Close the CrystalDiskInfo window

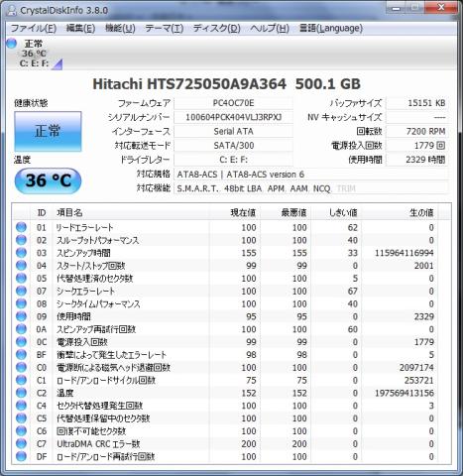click(441, 7)
